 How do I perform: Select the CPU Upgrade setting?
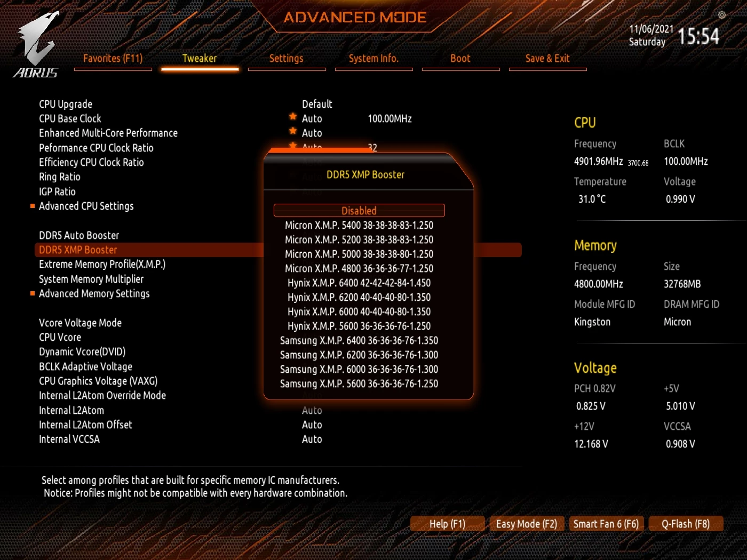point(66,104)
